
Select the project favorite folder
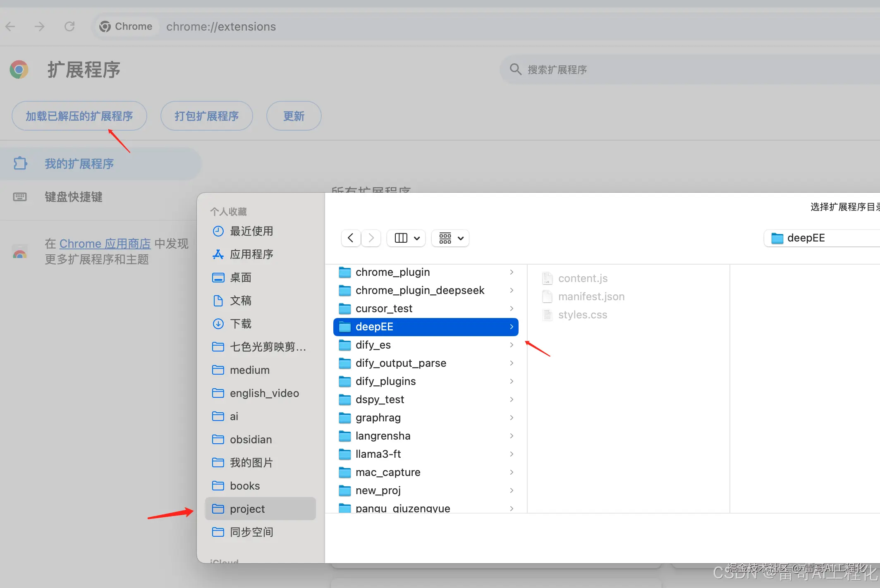point(261,509)
